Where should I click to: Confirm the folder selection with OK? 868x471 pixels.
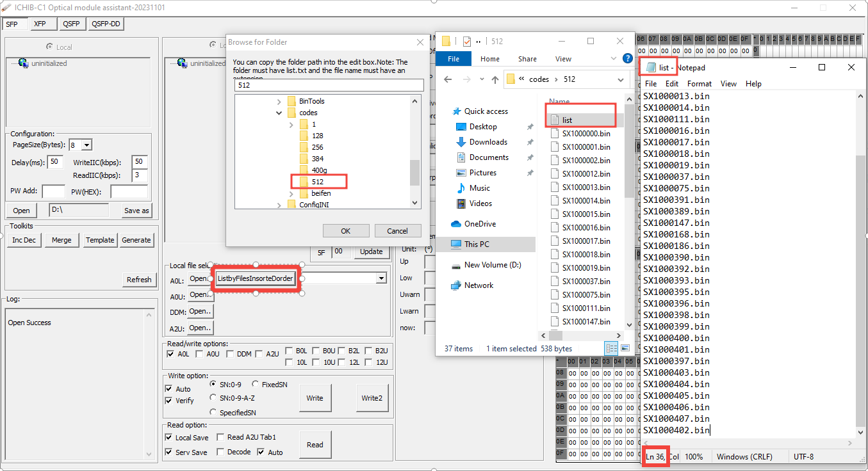pos(346,230)
